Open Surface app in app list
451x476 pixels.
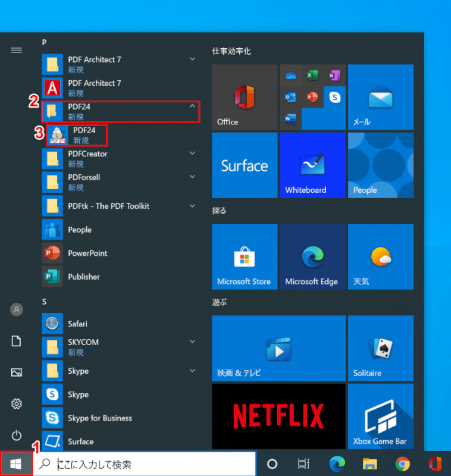(x=121, y=441)
